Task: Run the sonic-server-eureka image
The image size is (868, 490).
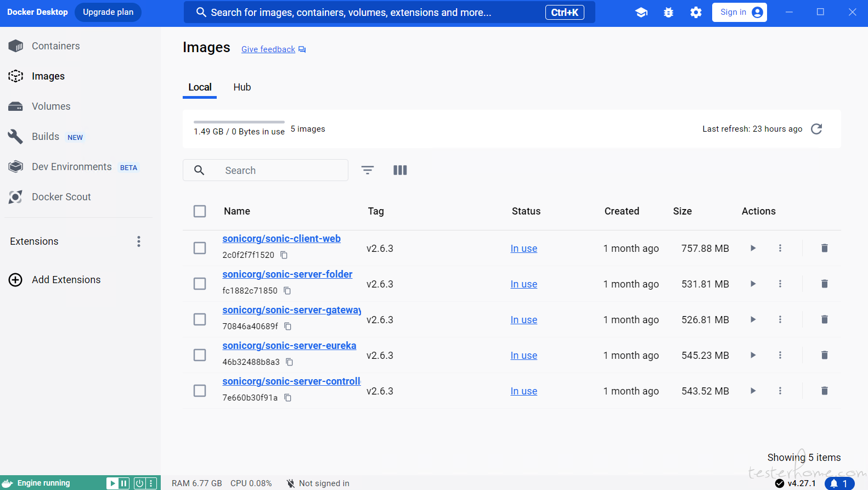Action: click(x=753, y=355)
